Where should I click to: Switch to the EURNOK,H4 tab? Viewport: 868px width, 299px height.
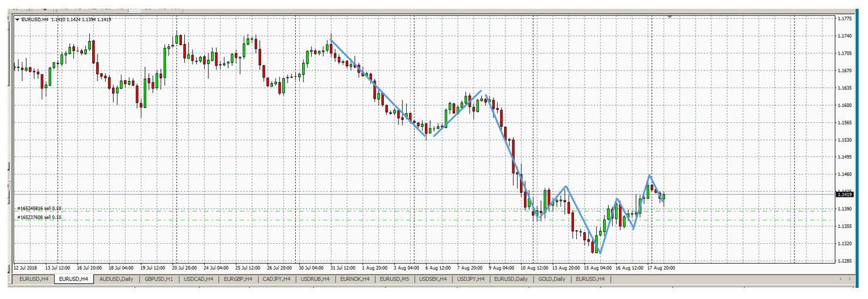354,279
